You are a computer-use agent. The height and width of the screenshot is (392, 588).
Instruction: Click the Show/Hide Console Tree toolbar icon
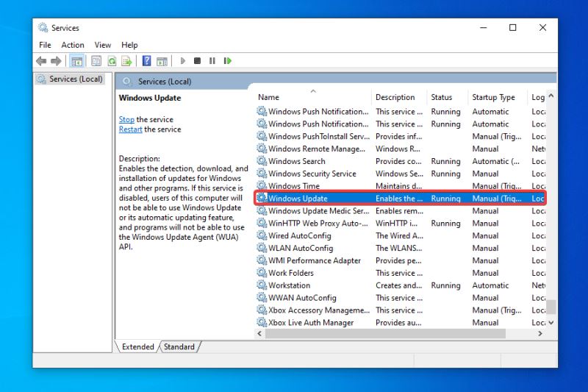(76, 61)
